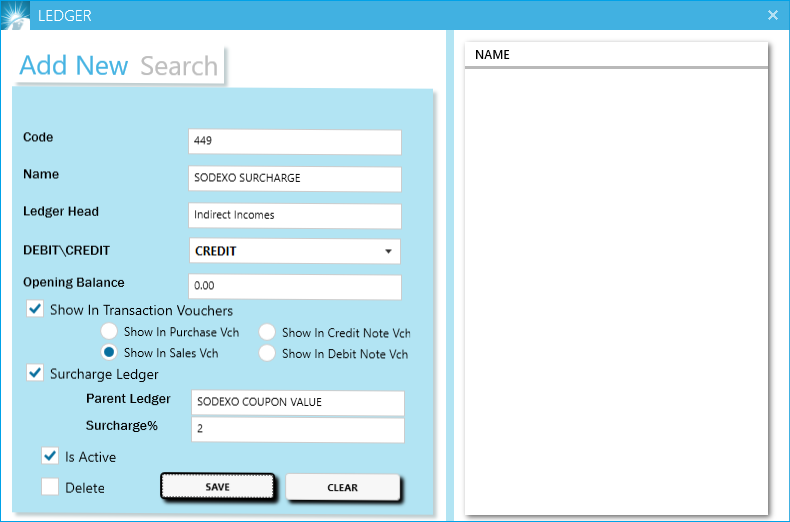Choose Show In Credit Note Vch
This screenshot has height=522, width=790.
[x=267, y=333]
